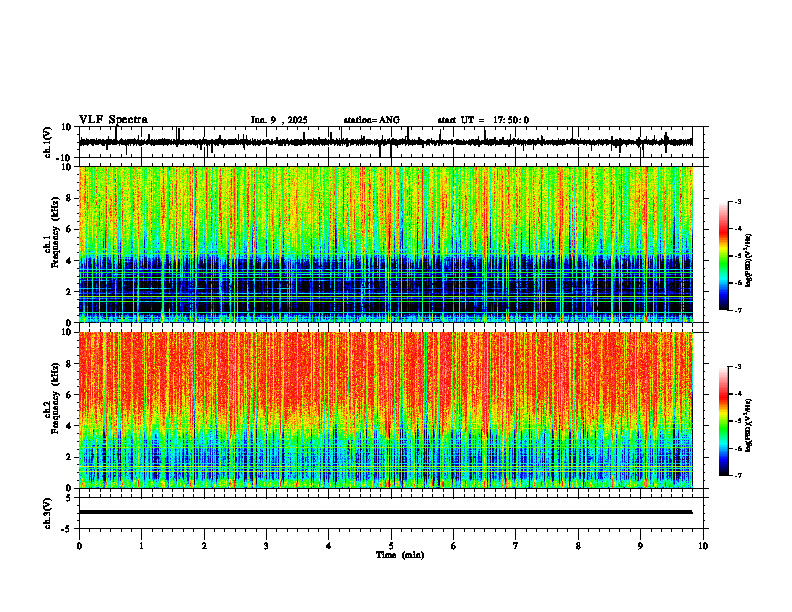Click the "8" minute tick on the time axis
Image resolution: width=792 pixels, height=612 pixels.
coord(578,546)
